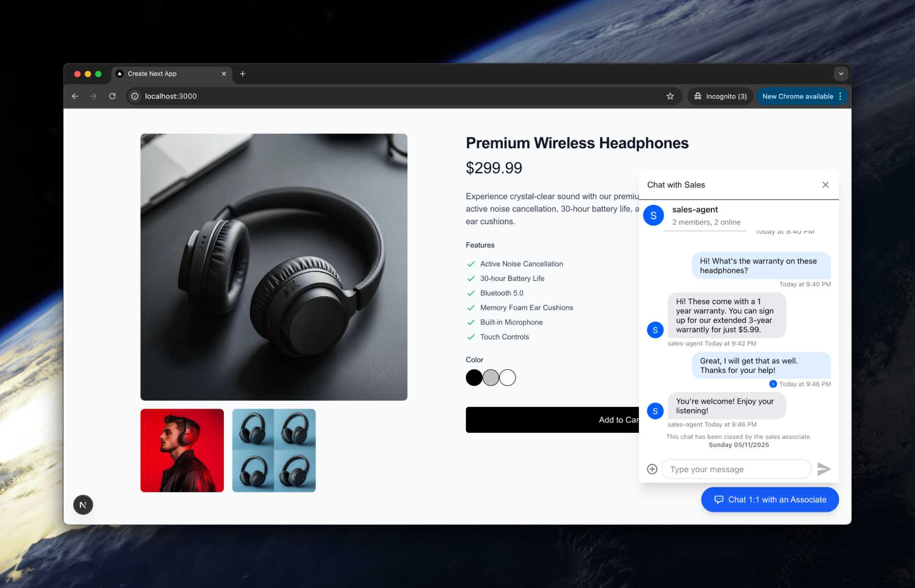Click the send message arrow icon
This screenshot has height=588, width=915.
pyautogui.click(x=823, y=469)
